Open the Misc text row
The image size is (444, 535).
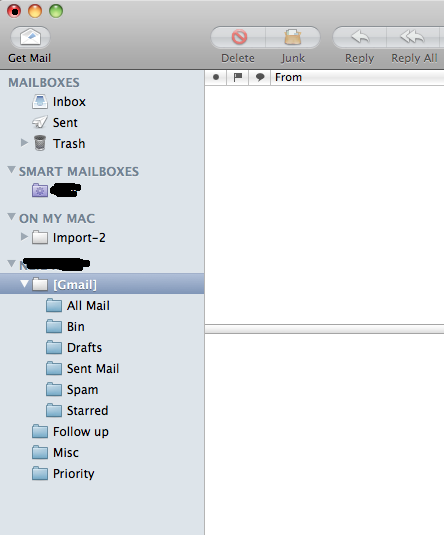point(66,453)
